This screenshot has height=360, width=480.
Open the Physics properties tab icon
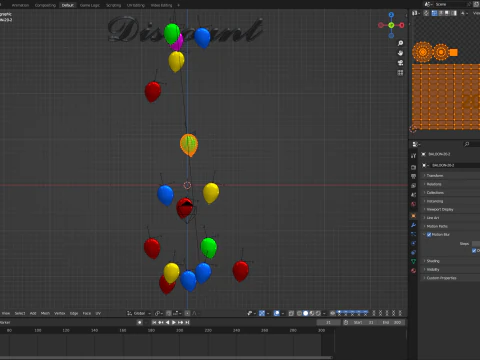pos(414,243)
